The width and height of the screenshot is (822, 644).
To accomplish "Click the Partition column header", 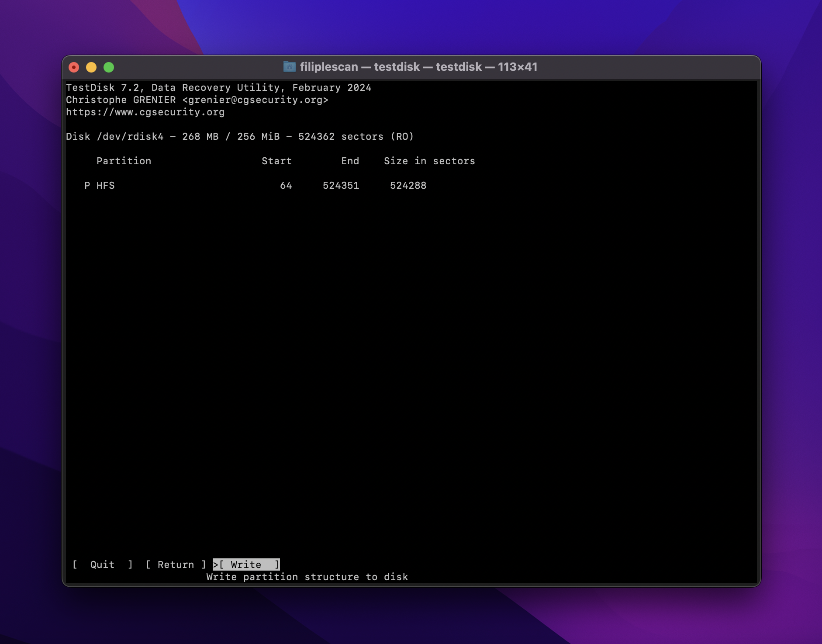I will [x=124, y=161].
